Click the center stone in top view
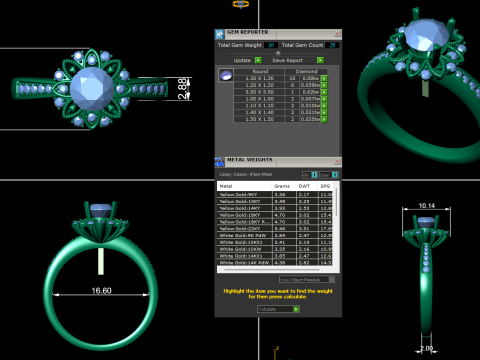The image size is (480, 360). [x=92, y=89]
